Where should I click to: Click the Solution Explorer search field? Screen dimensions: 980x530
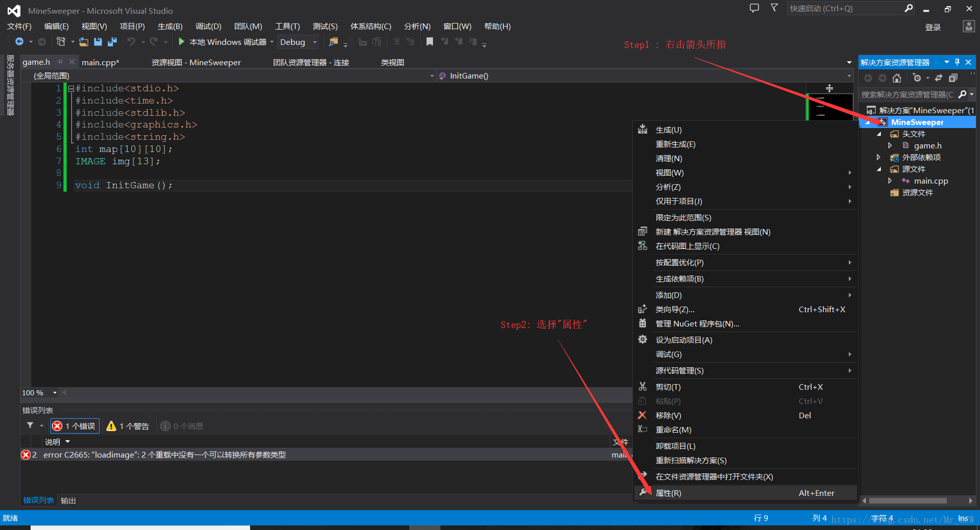[x=906, y=94]
